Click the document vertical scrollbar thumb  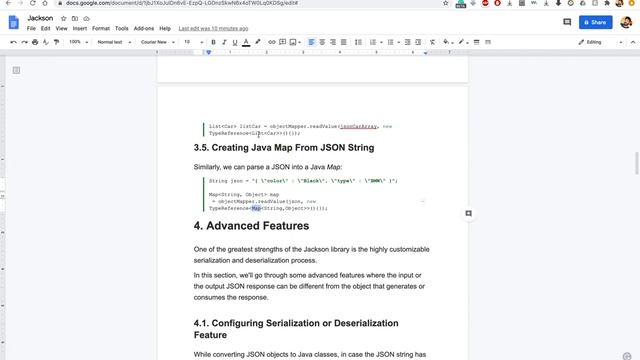click(x=636, y=163)
